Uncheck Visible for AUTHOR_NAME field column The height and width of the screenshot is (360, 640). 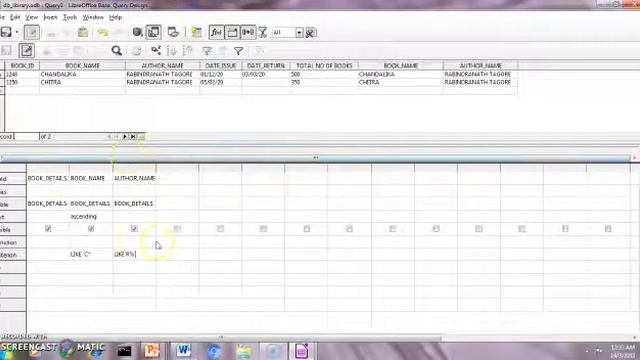(134, 229)
